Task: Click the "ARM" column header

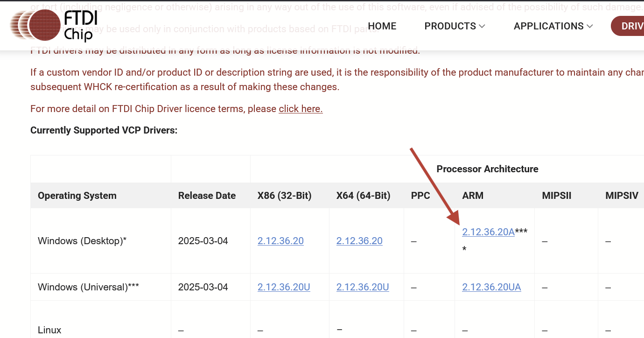Action: tap(473, 196)
